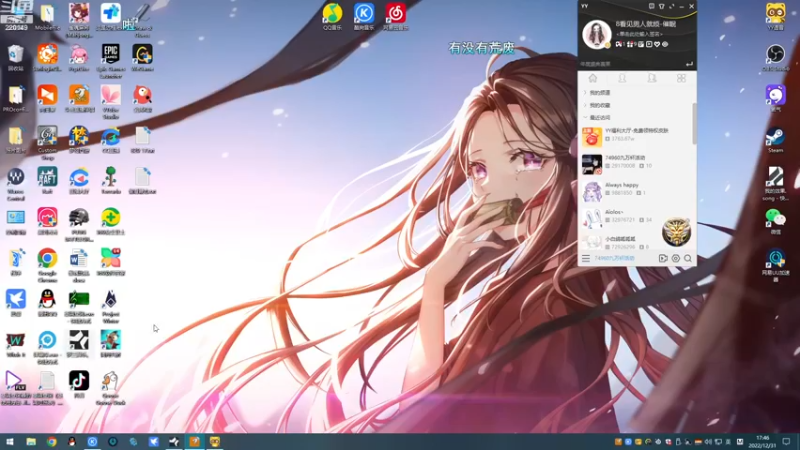
Task: Open the NetEase Cloud Music desktop icon
Action: (x=395, y=16)
